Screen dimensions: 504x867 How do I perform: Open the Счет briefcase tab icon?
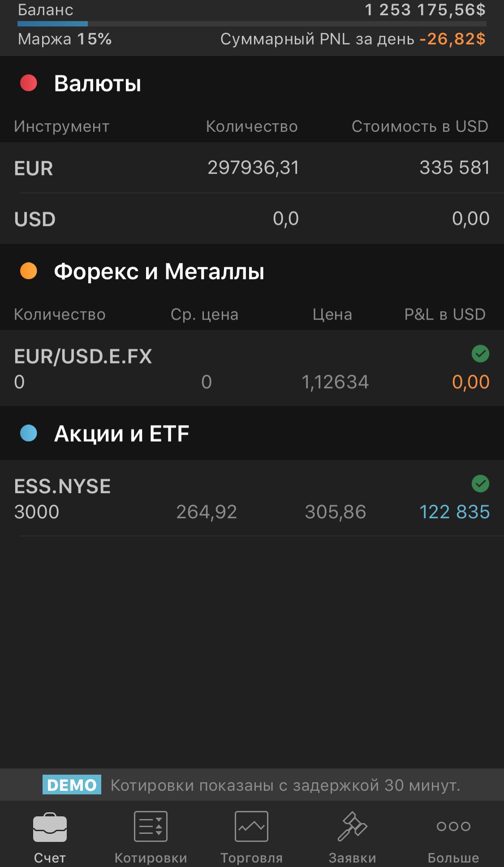point(50,827)
